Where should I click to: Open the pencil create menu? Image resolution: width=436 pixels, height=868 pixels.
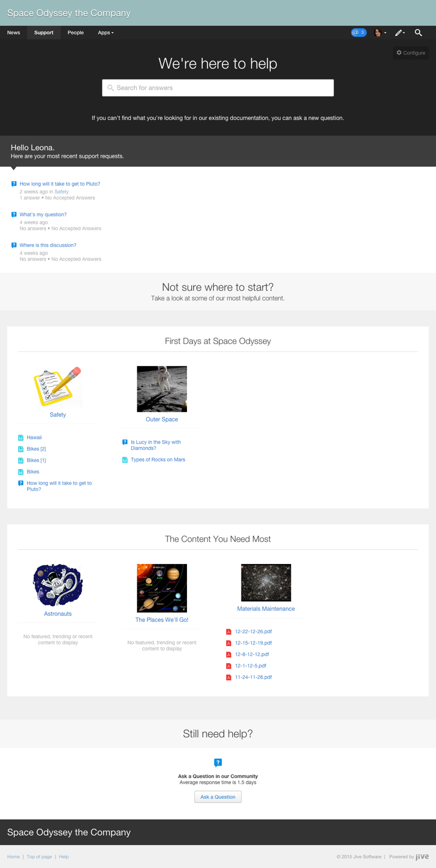(x=399, y=33)
